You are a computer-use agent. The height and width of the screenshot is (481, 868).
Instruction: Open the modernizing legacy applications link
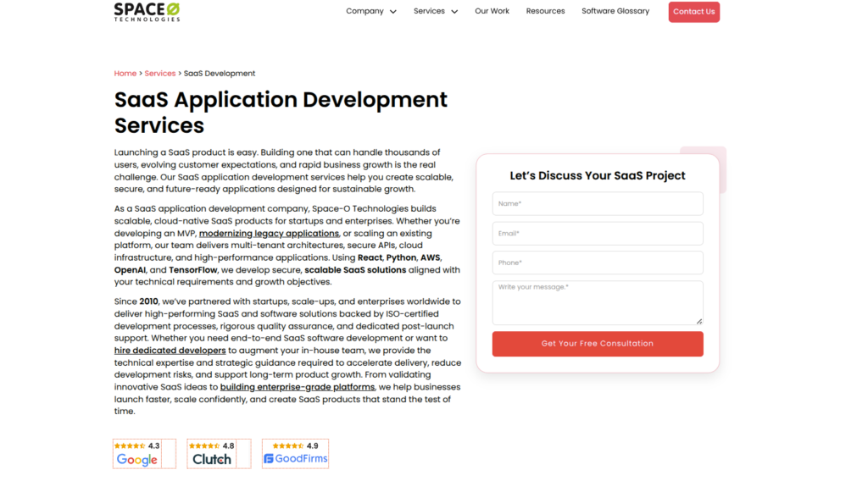(x=269, y=234)
